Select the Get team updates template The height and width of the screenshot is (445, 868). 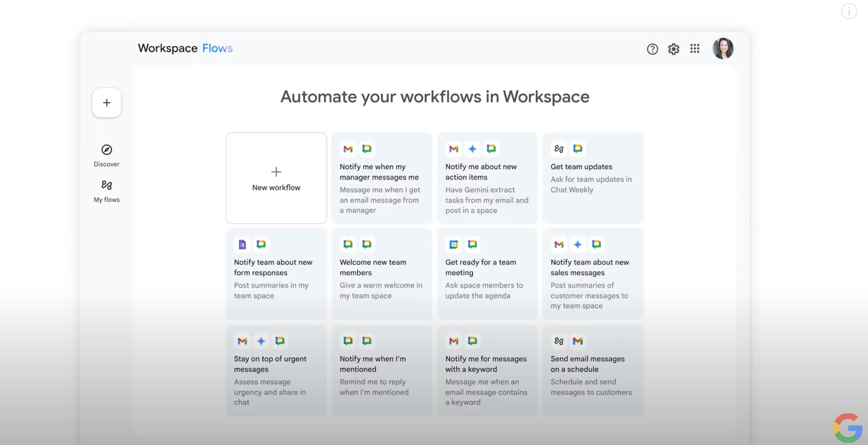[593, 178]
